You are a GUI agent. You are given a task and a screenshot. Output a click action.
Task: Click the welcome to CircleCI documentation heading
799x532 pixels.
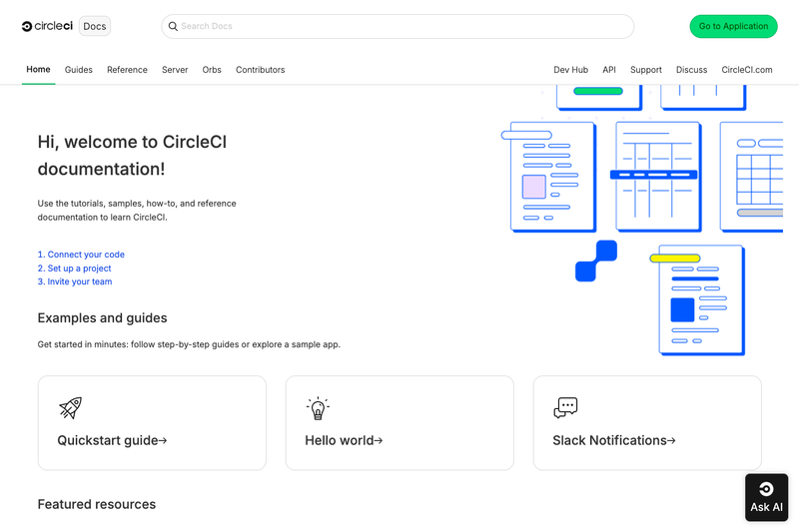(132, 156)
